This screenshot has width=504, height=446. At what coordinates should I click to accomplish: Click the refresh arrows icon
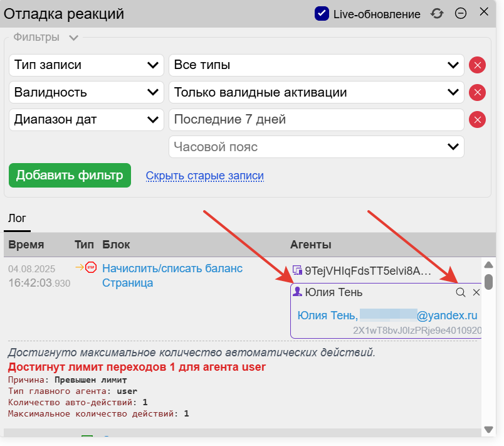[437, 14]
